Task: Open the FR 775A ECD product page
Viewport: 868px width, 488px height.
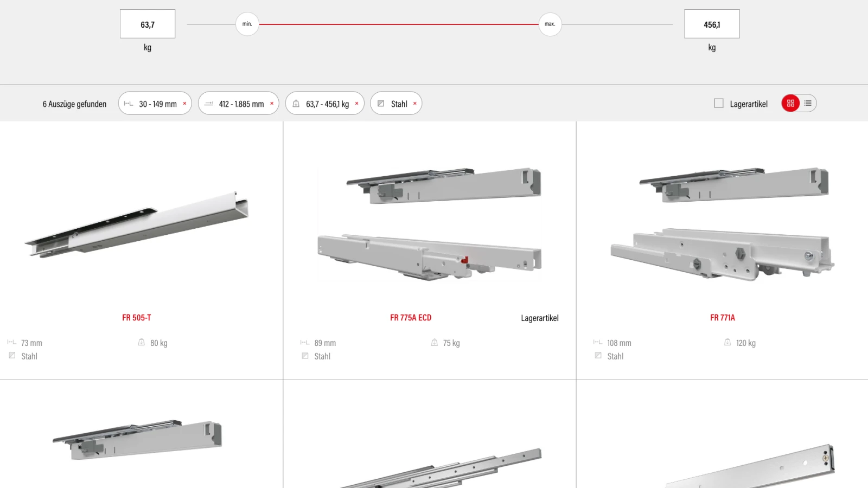Action: [410, 317]
